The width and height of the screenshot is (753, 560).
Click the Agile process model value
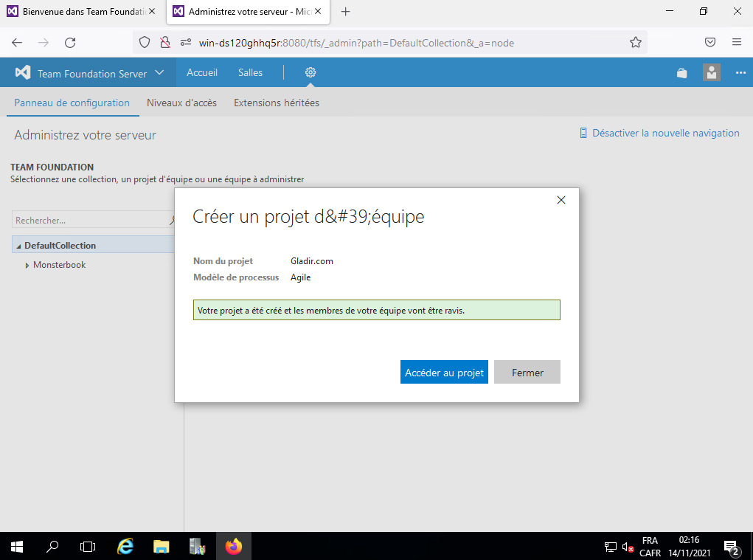(x=301, y=277)
